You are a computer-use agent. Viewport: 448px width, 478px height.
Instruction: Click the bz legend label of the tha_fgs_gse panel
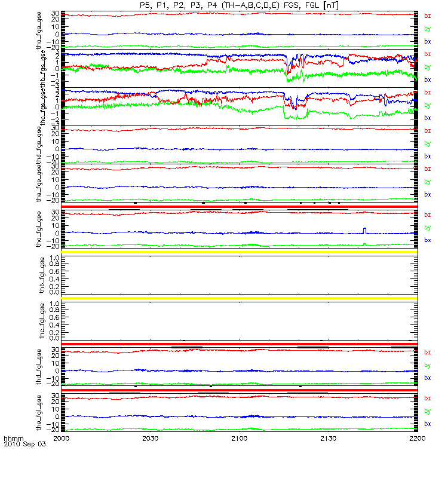pos(428,16)
